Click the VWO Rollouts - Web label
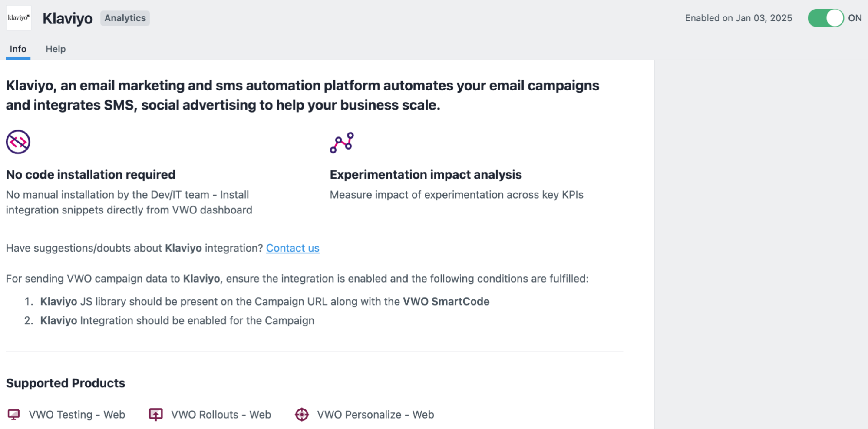 [221, 415]
